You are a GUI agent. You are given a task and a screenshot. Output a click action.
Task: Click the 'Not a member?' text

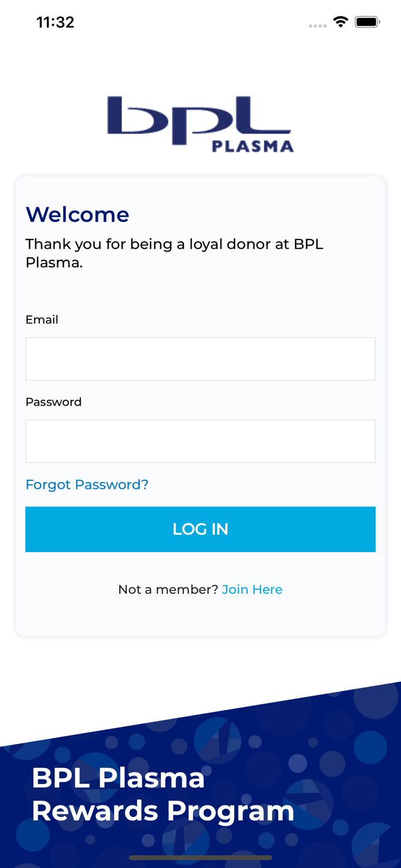tap(167, 589)
